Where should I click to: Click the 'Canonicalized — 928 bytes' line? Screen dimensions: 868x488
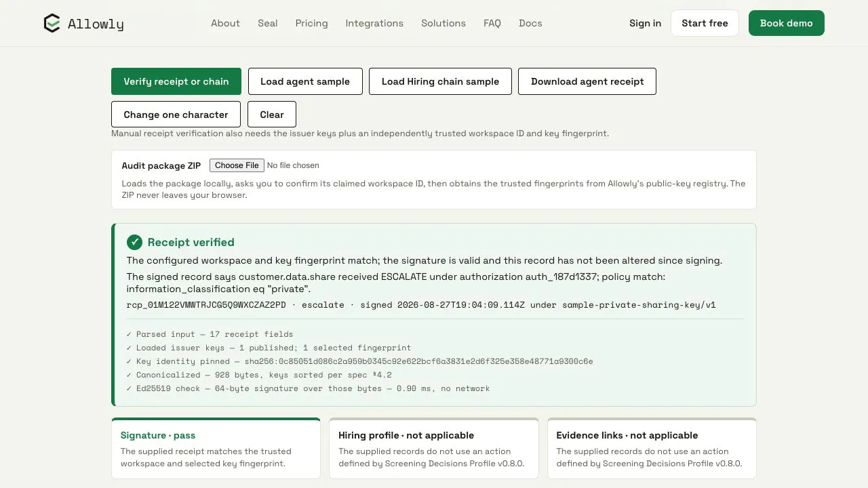[x=259, y=375]
